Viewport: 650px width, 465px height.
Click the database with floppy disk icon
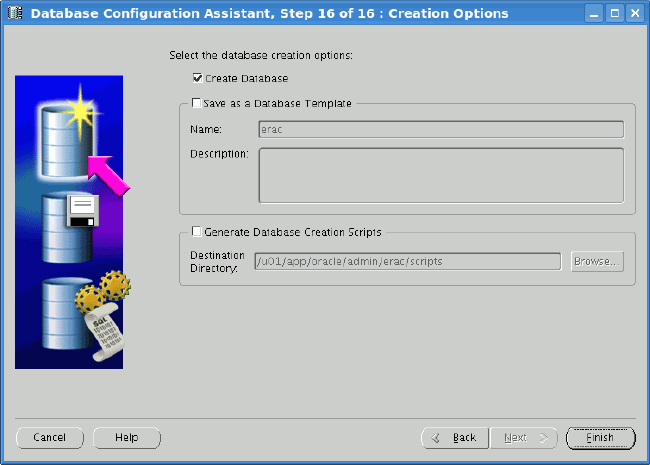68,225
